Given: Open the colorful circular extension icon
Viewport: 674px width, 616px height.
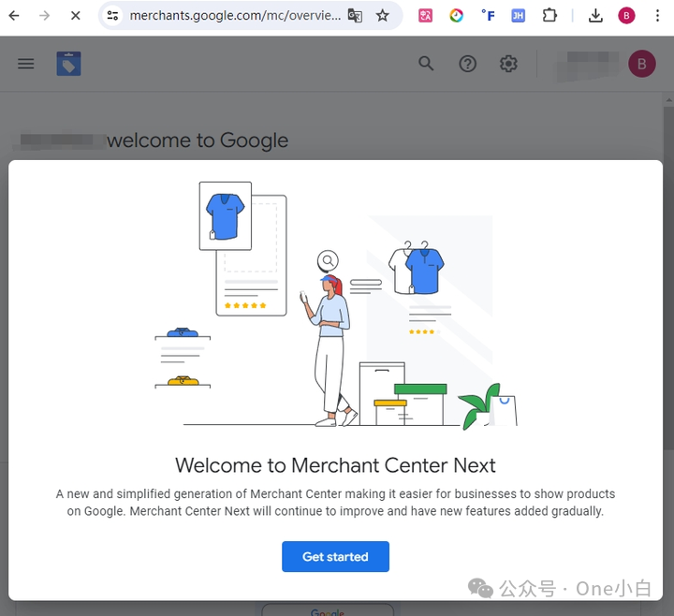Looking at the screenshot, I should click(x=456, y=16).
